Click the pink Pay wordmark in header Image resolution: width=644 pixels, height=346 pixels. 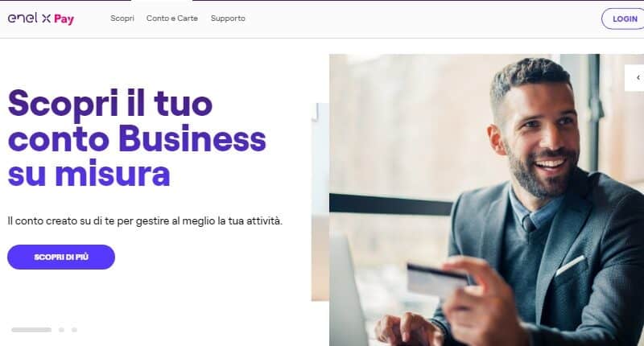[64, 19]
